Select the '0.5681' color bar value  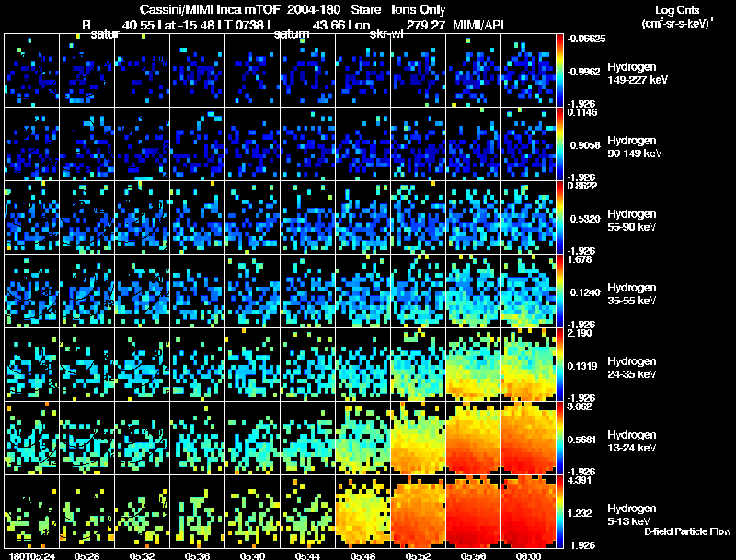(582, 440)
